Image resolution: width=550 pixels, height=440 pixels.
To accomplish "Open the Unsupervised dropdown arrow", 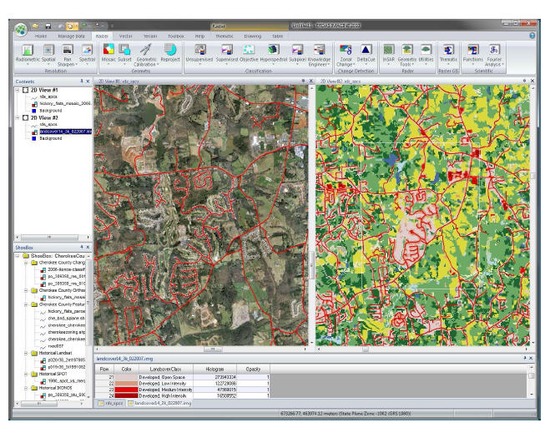I will pyautogui.click(x=199, y=65).
